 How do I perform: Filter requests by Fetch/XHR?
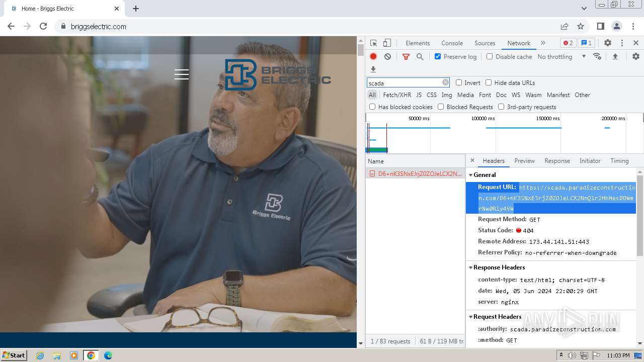[x=397, y=95]
